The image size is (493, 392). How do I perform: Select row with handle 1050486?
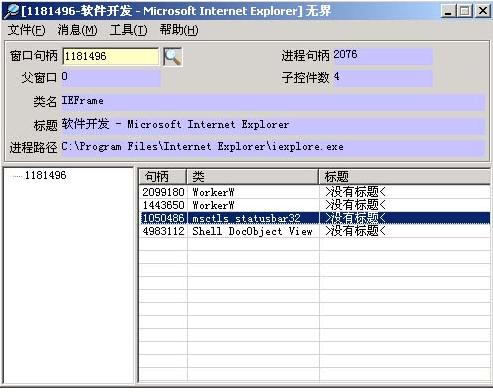315,218
